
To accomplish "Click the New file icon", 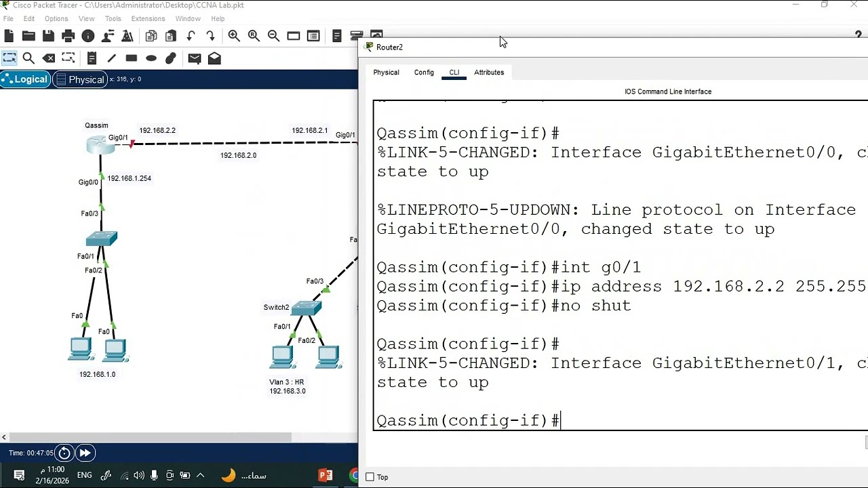I will [9, 36].
